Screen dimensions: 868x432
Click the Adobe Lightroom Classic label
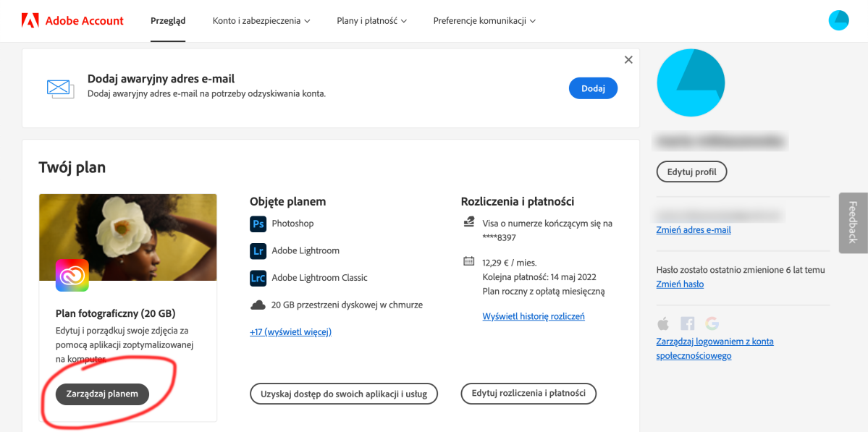pos(319,278)
